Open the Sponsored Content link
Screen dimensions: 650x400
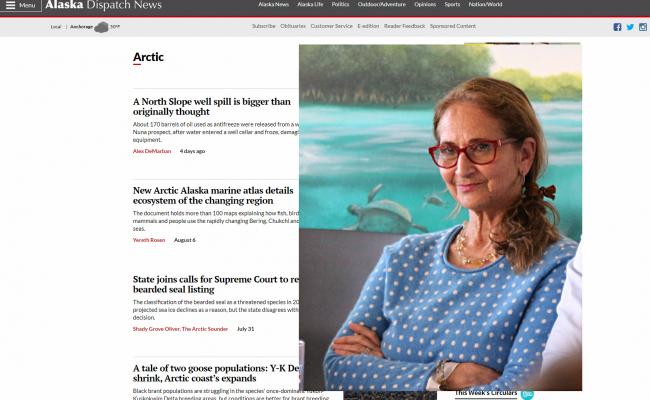pos(453,26)
